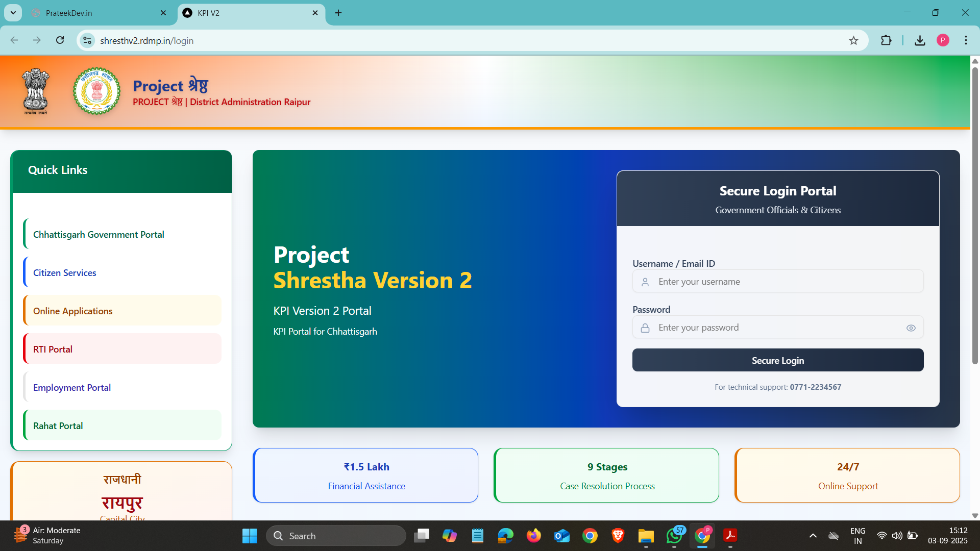Screen dimensions: 980x551
Task: Switch to the PrateekDev.in tab
Action: 97,13
